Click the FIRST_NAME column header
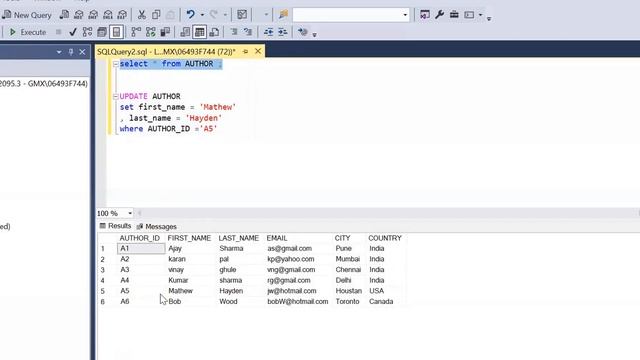 coord(189,238)
